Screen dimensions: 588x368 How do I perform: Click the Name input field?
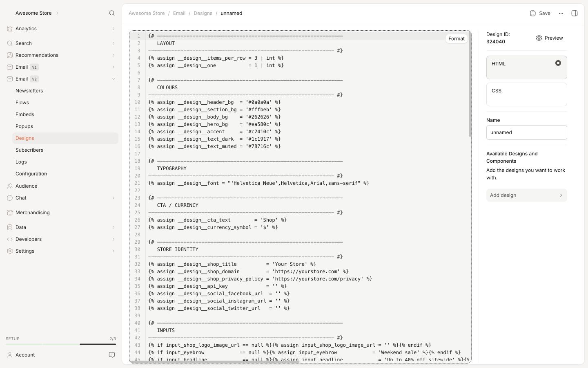[527, 132]
